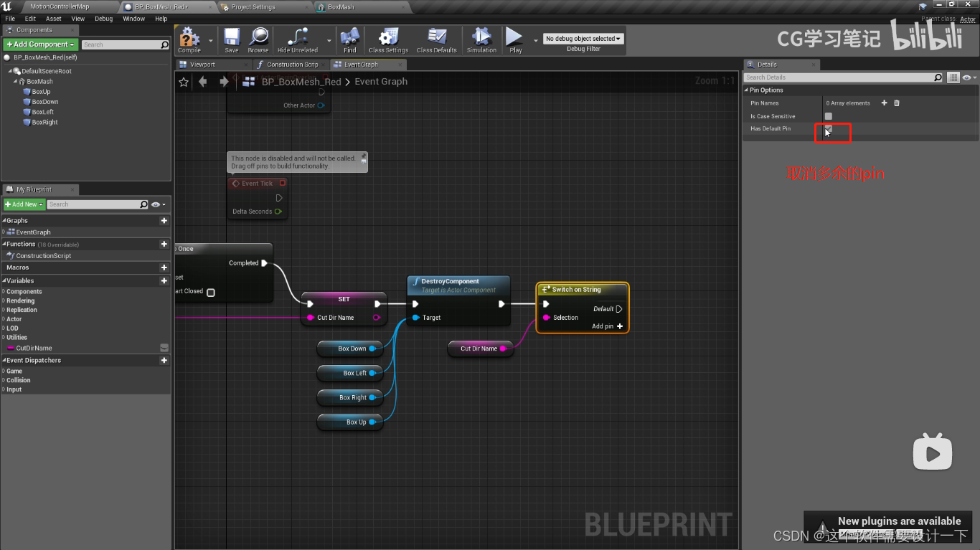This screenshot has height=550, width=980.
Task: Open the Add Component dropdown
Action: [x=40, y=44]
